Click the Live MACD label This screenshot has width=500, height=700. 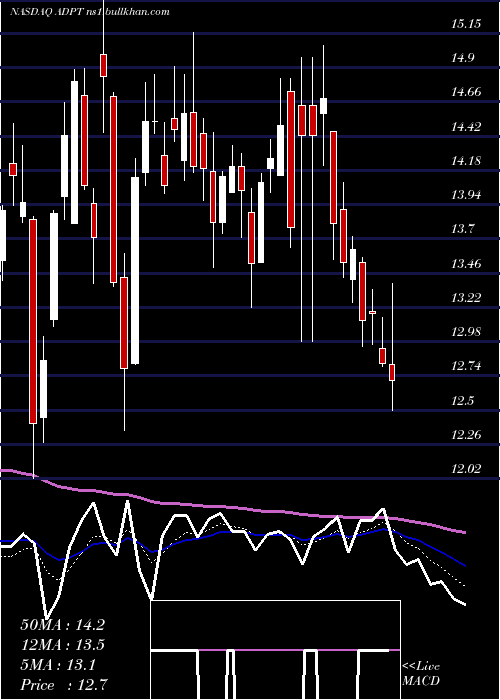421,674
